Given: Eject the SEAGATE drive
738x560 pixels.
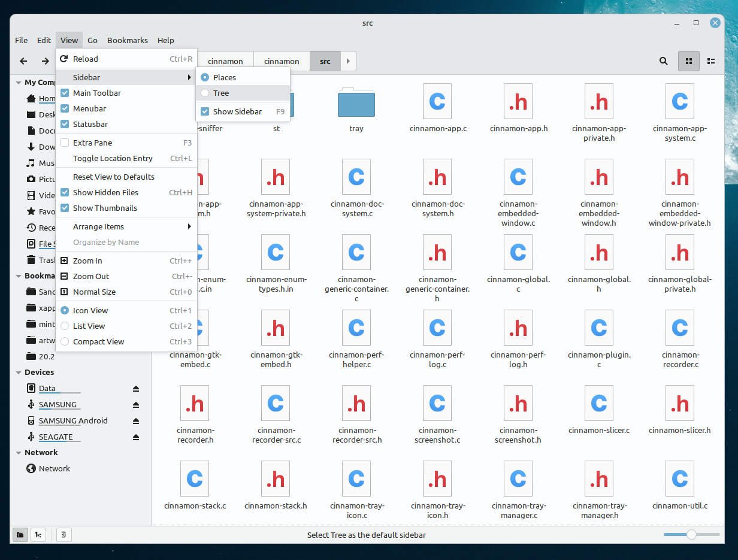Looking at the screenshot, I should 137,437.
